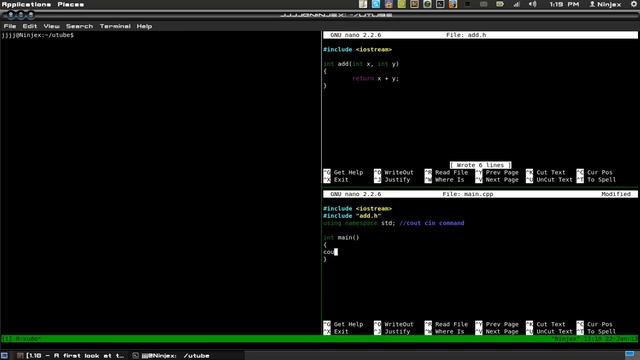Image resolution: width=640 pixels, height=360 pixels.
Task: Click the fifth launcher icon in top panel
Action: (414, 4)
